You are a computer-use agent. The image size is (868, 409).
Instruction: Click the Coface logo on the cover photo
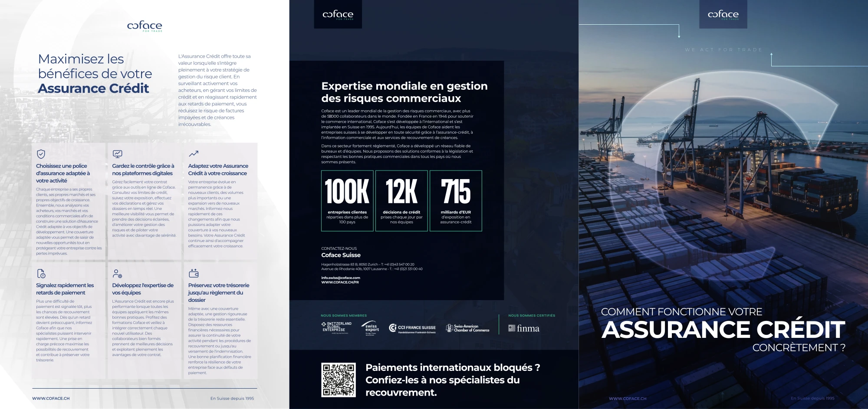(723, 15)
